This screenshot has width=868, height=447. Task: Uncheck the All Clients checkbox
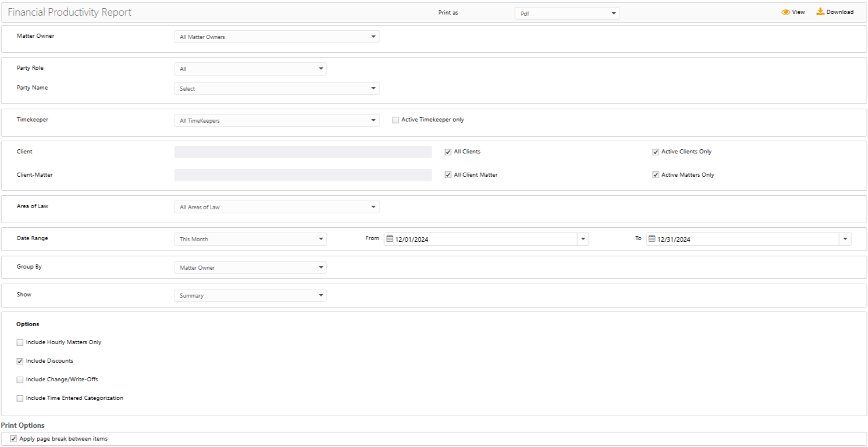pos(448,152)
